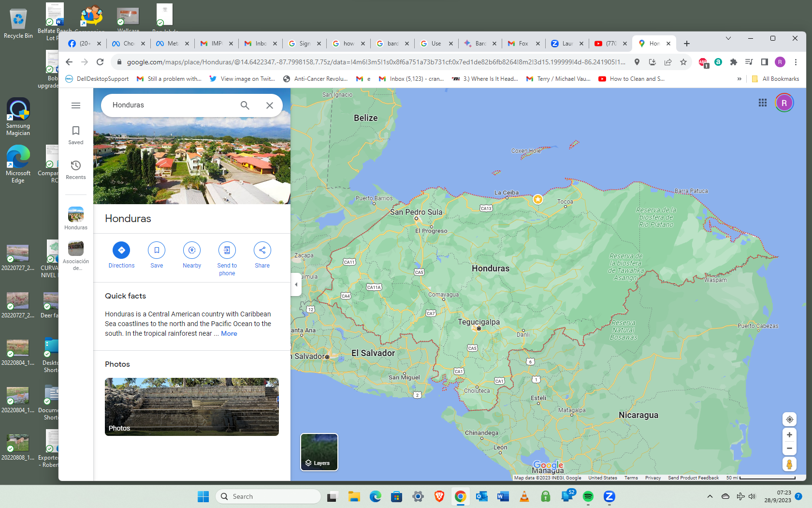Open the Photos thumbnail of the ruins
812x508 pixels.
click(191, 406)
